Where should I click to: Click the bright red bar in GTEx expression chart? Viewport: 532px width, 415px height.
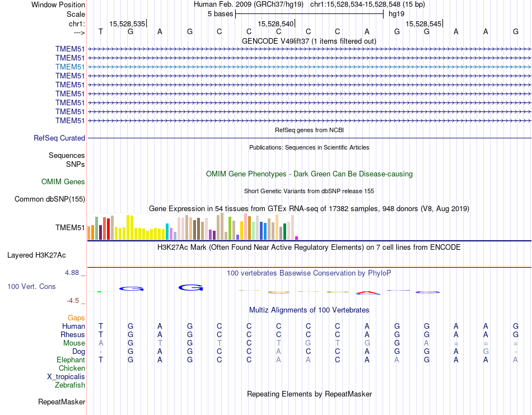pos(108,229)
